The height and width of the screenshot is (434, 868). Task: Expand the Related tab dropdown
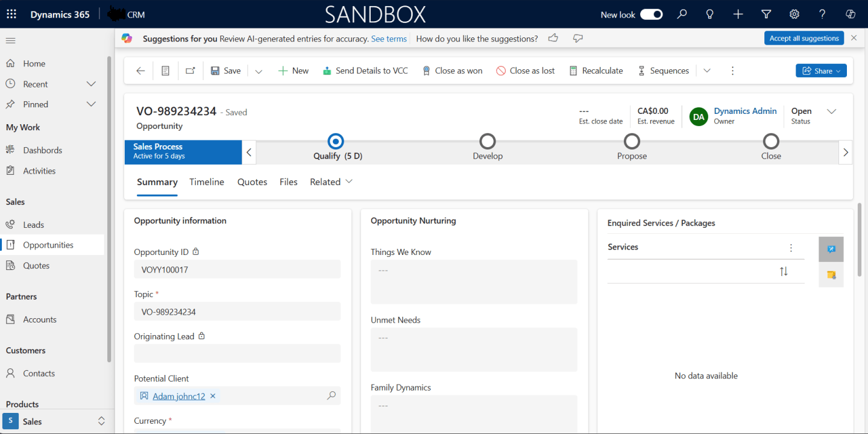pyautogui.click(x=331, y=182)
